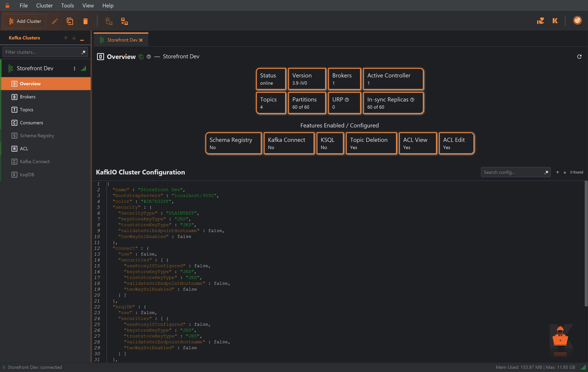Click the Add Cluster button
Viewport: 588px width, 372px height.
(x=24, y=21)
